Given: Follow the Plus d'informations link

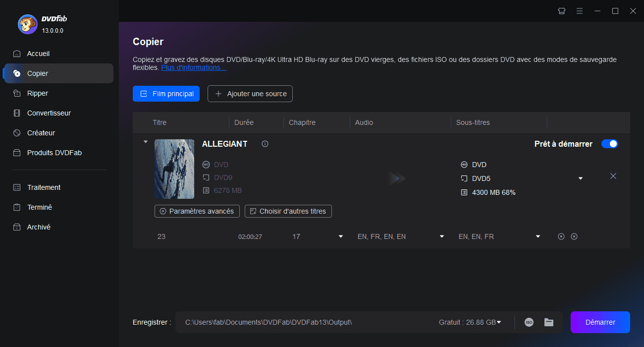Looking at the screenshot, I should click(x=194, y=67).
